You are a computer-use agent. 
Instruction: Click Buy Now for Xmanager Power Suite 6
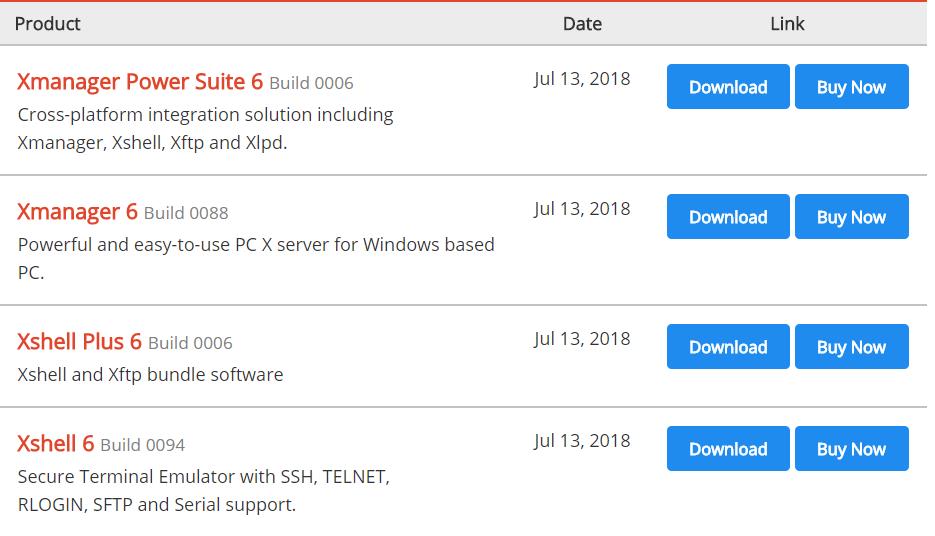pos(851,87)
